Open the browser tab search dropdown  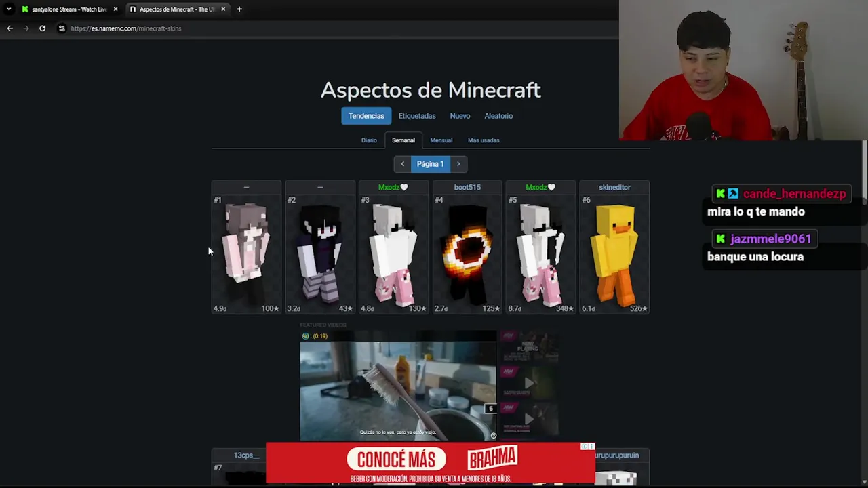(x=9, y=9)
